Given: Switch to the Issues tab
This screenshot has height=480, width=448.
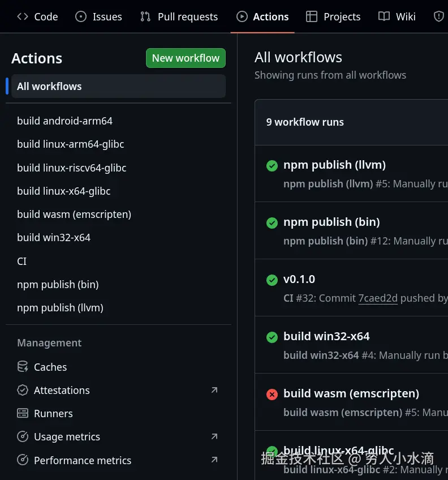Looking at the screenshot, I should tap(99, 16).
